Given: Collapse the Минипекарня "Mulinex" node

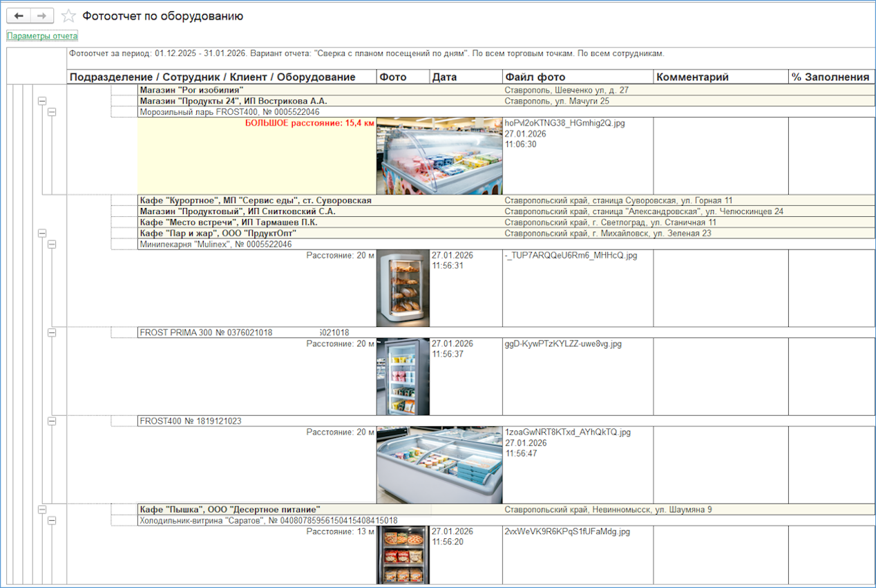Looking at the screenshot, I should tap(52, 244).
